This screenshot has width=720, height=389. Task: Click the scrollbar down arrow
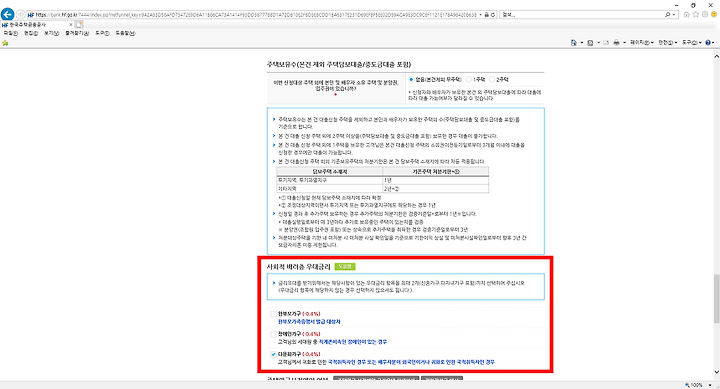(x=716, y=372)
